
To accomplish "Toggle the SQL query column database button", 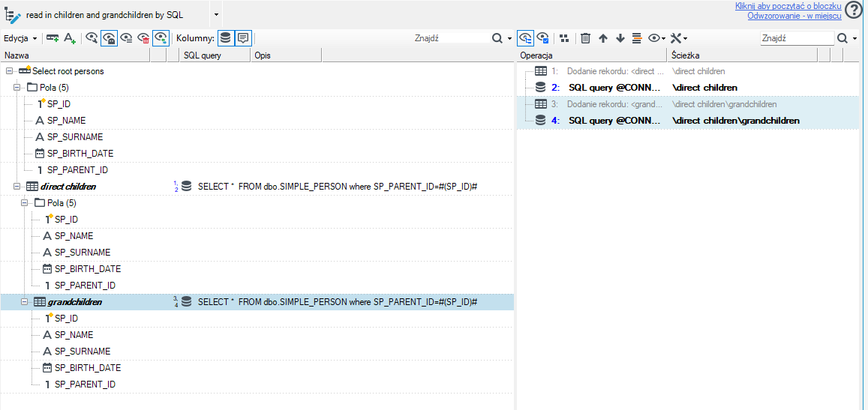I will [x=225, y=38].
